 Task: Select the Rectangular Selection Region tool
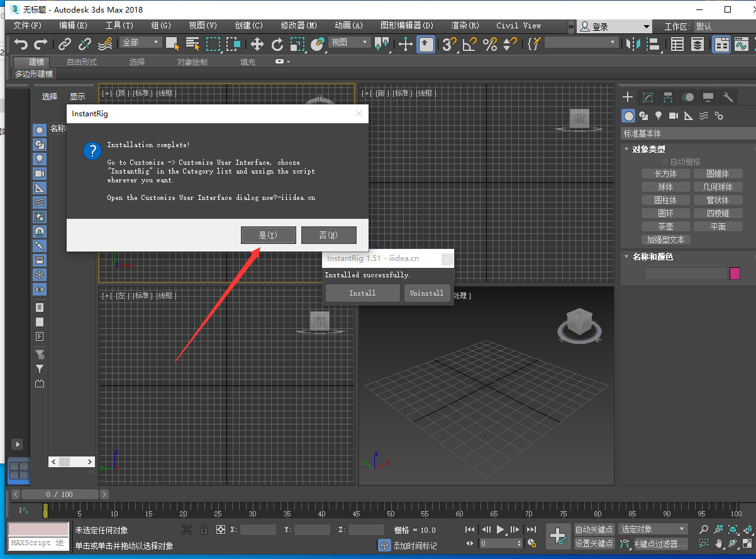[213, 44]
